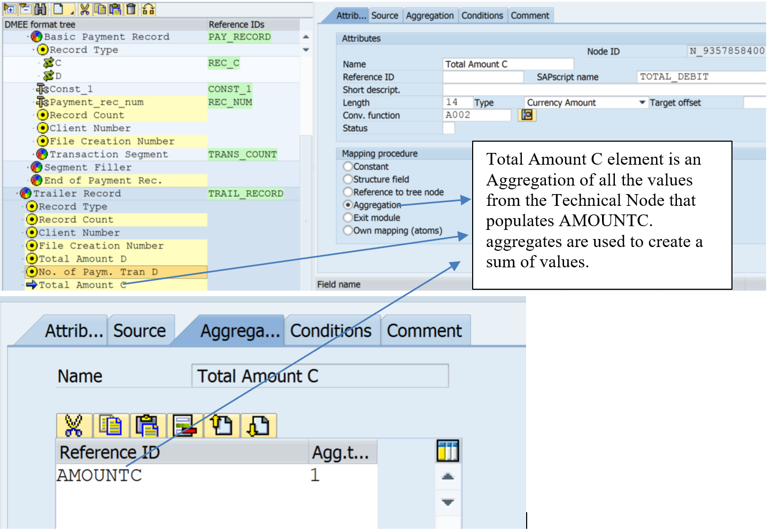Cut aggregation row with the scissors icon
The height and width of the screenshot is (532, 771).
[x=74, y=426]
